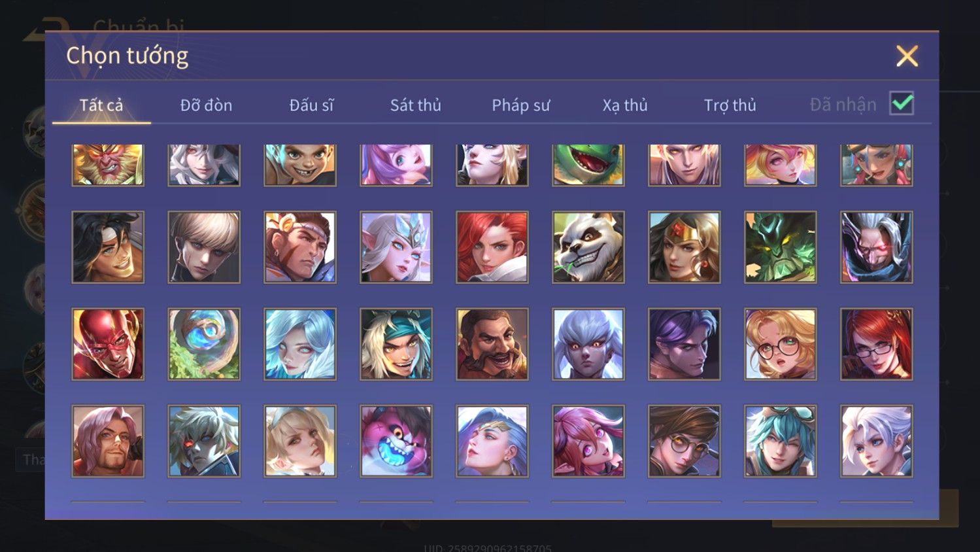Choose the purple grinning cat hero

click(396, 441)
